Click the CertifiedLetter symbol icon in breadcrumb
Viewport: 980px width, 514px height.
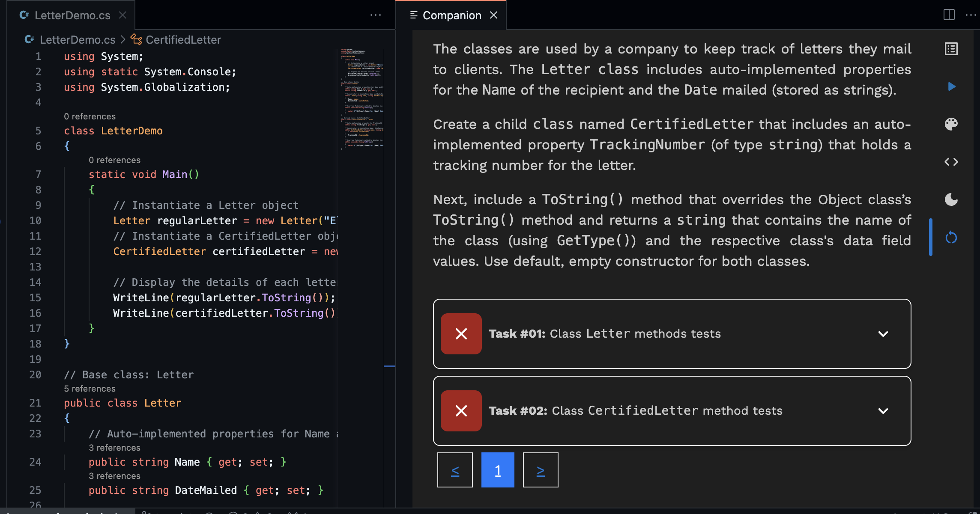(136, 39)
